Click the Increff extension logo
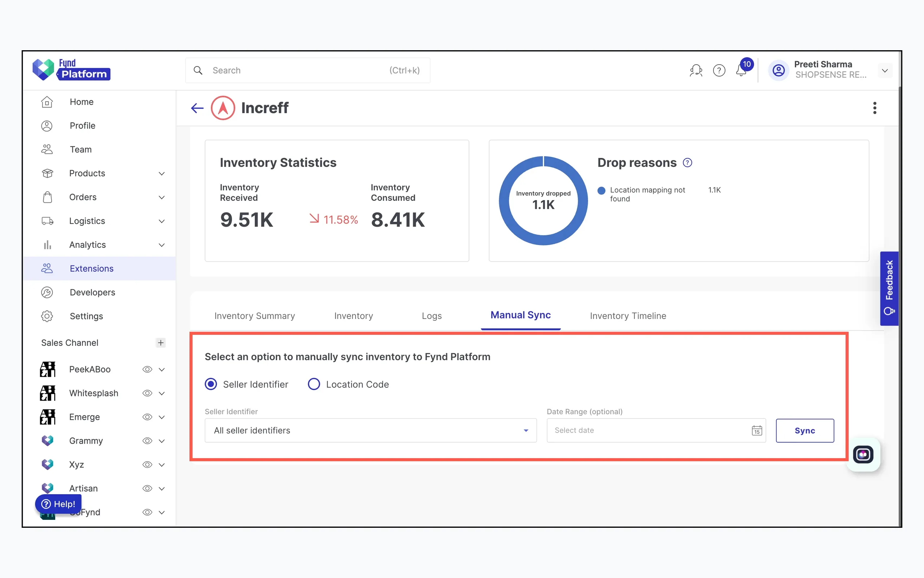Image resolution: width=924 pixels, height=578 pixels. tap(223, 108)
